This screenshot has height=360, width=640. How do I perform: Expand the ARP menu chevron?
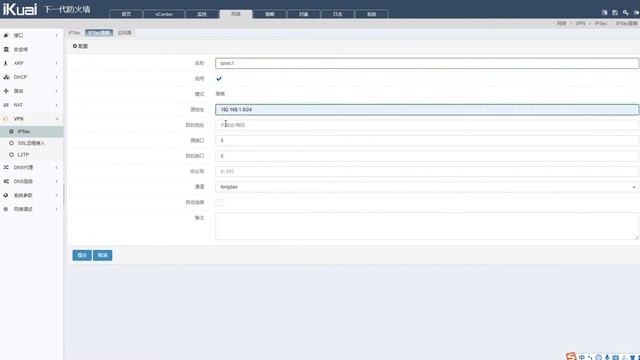point(57,63)
